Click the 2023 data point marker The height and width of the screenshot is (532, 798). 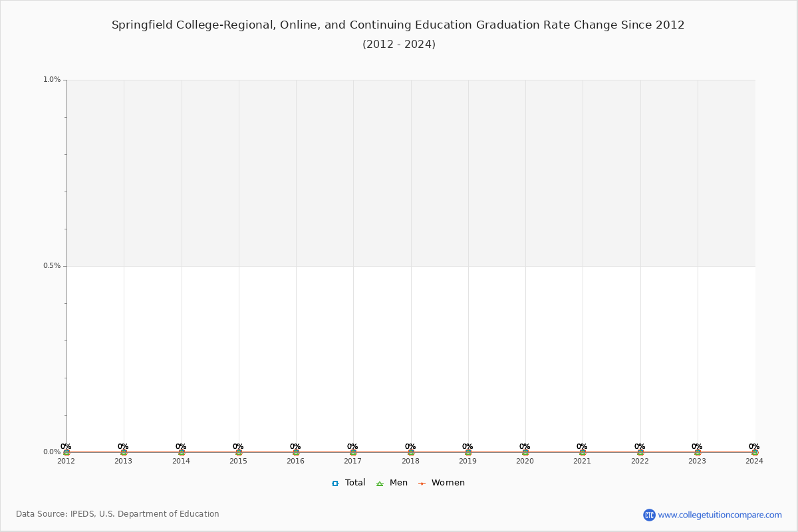point(698,452)
